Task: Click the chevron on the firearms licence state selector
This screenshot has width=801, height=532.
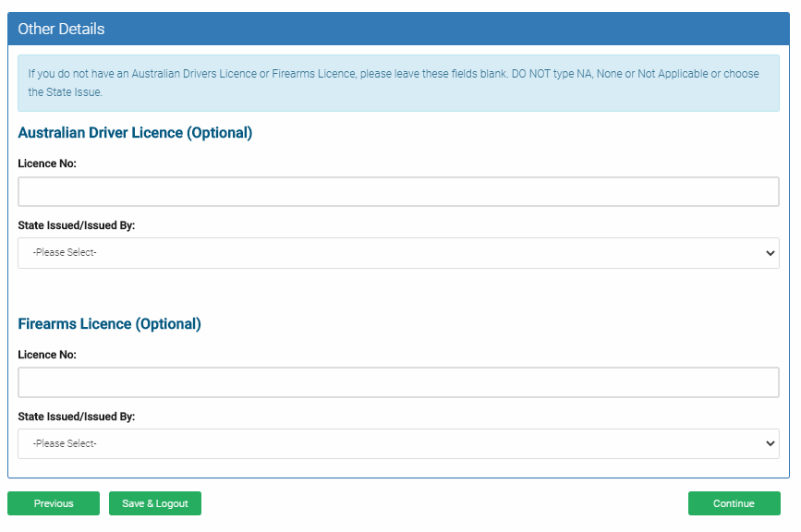Action: click(770, 443)
